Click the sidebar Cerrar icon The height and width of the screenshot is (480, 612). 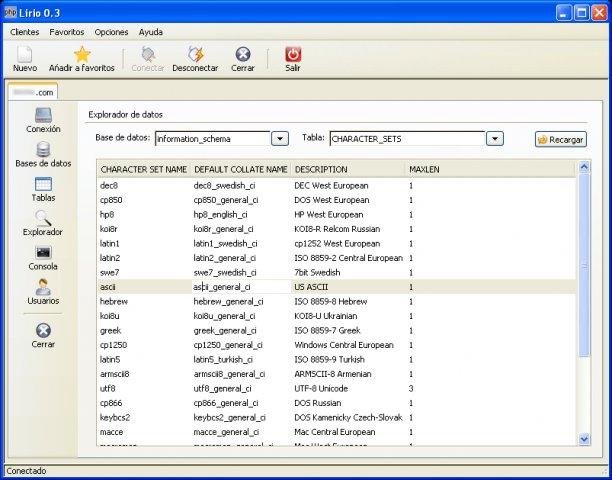(x=43, y=330)
